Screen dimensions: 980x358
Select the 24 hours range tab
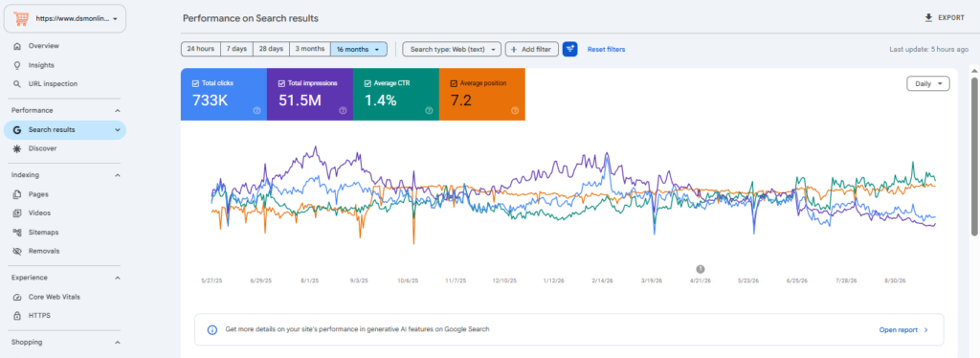point(201,50)
